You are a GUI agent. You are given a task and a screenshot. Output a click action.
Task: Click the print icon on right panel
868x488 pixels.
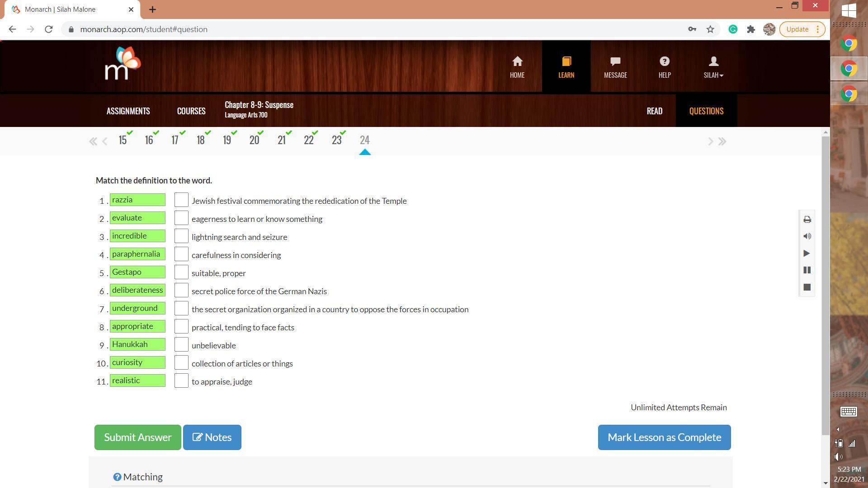point(807,220)
